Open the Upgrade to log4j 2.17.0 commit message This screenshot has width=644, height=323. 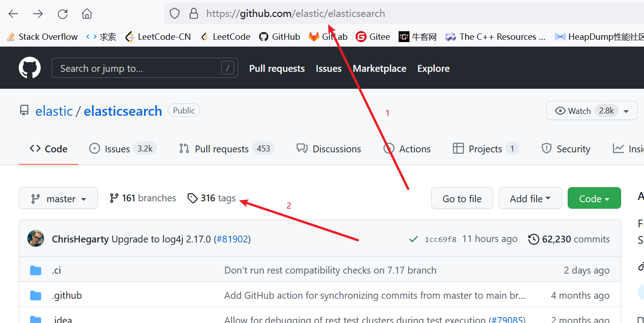tap(161, 239)
